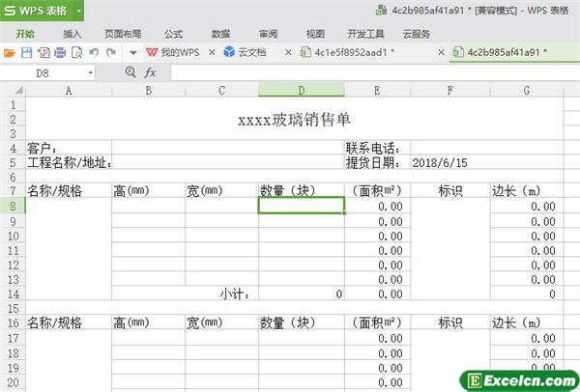Click the 提货日期： cell
This screenshot has width=580, height=392.
(377, 162)
